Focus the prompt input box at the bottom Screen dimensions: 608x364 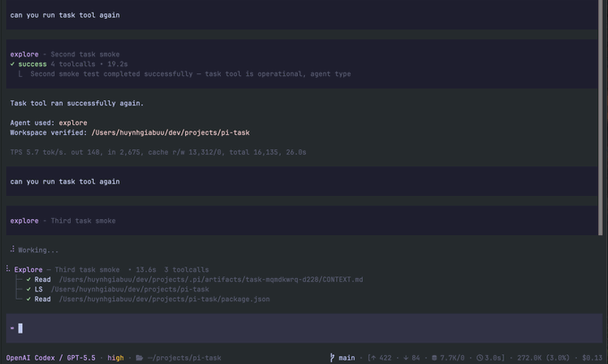click(304, 328)
